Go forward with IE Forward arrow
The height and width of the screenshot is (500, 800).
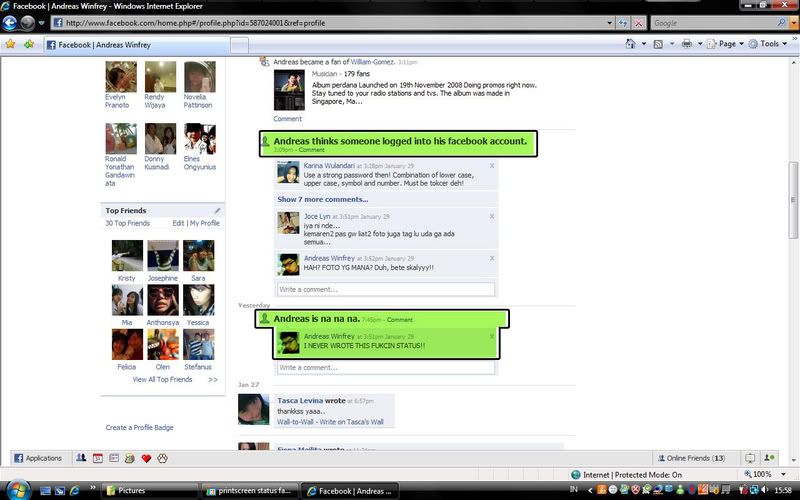[x=28, y=23]
